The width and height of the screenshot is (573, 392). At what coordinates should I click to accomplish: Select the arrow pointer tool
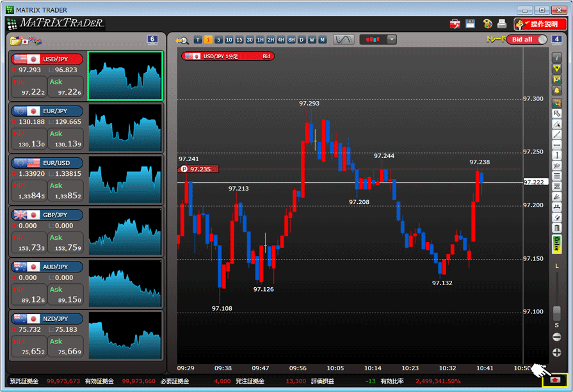[556, 114]
